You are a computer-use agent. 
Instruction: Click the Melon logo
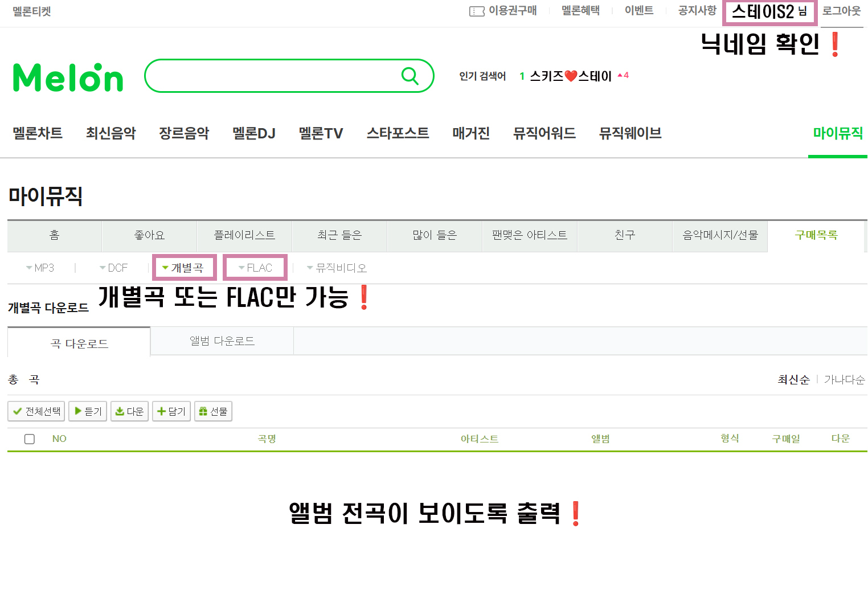point(68,77)
